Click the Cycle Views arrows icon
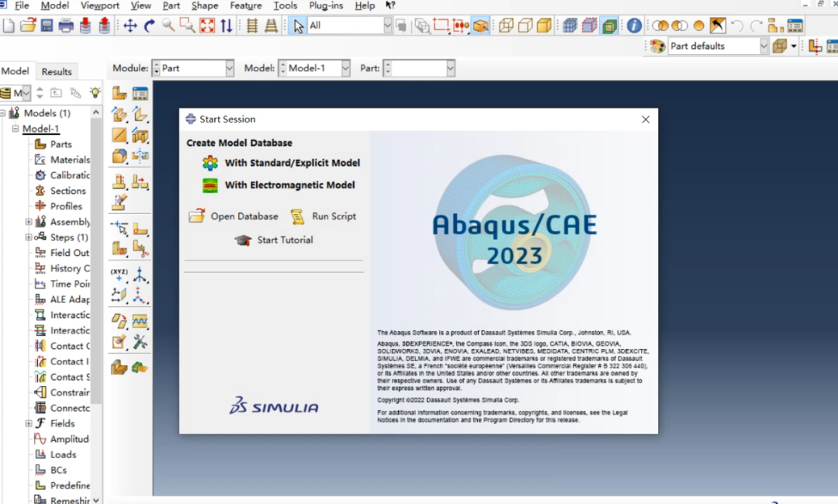 [227, 26]
